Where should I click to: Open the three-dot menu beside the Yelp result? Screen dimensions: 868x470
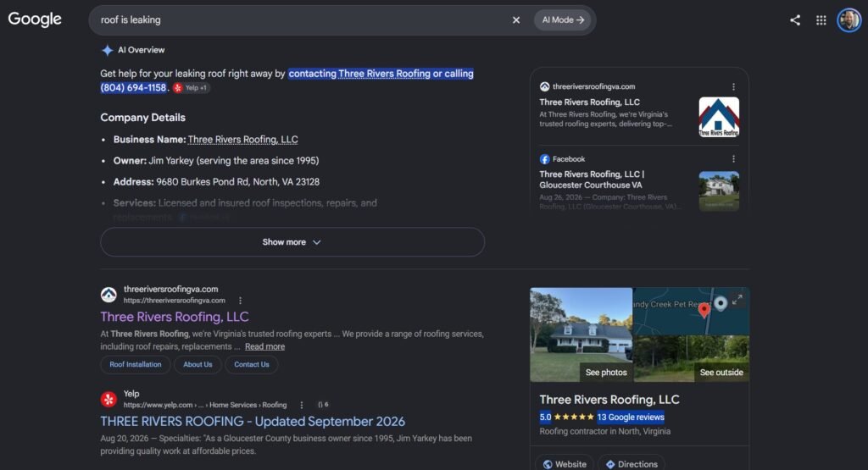pos(302,406)
